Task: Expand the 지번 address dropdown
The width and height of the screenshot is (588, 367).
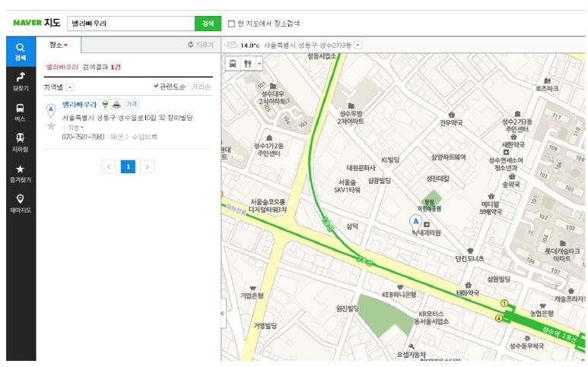Action: pos(75,128)
